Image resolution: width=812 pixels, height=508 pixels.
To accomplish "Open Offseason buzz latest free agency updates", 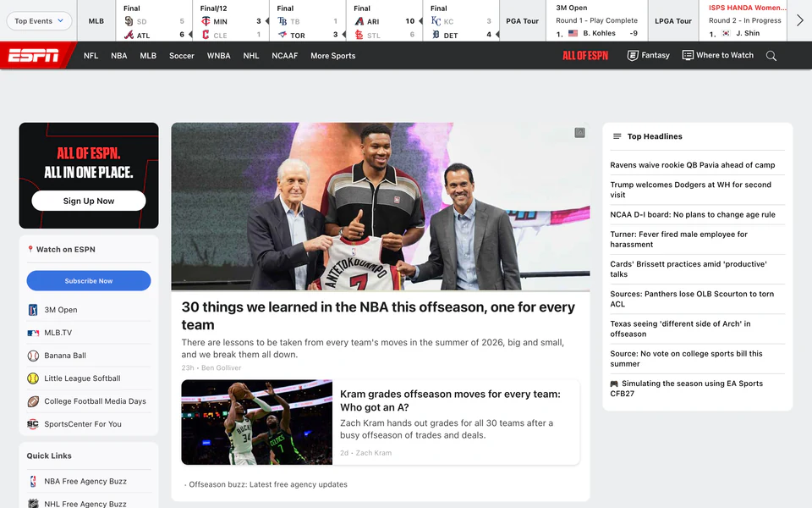I will 268,484.
